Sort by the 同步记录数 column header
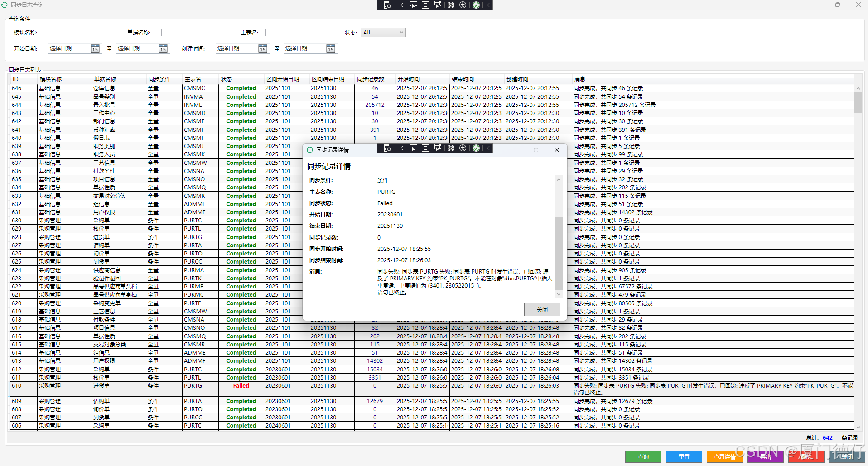Image resolution: width=868 pixels, height=466 pixels. (x=375, y=79)
